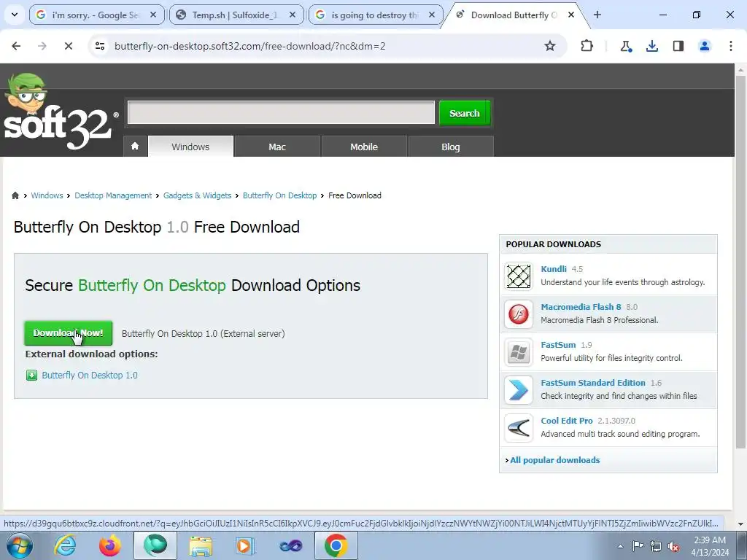
Task: Open a new browser tab
Action: (x=597, y=15)
